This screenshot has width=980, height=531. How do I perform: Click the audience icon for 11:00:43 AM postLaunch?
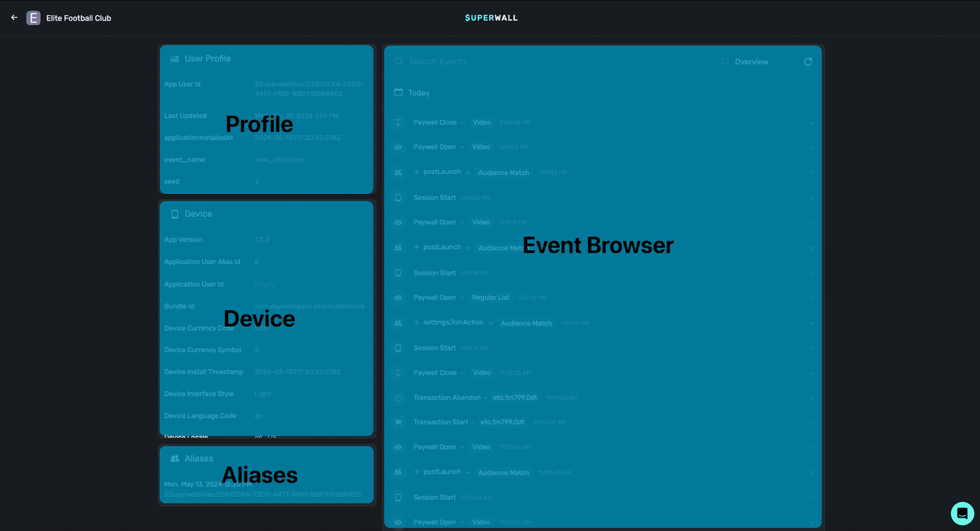(398, 472)
